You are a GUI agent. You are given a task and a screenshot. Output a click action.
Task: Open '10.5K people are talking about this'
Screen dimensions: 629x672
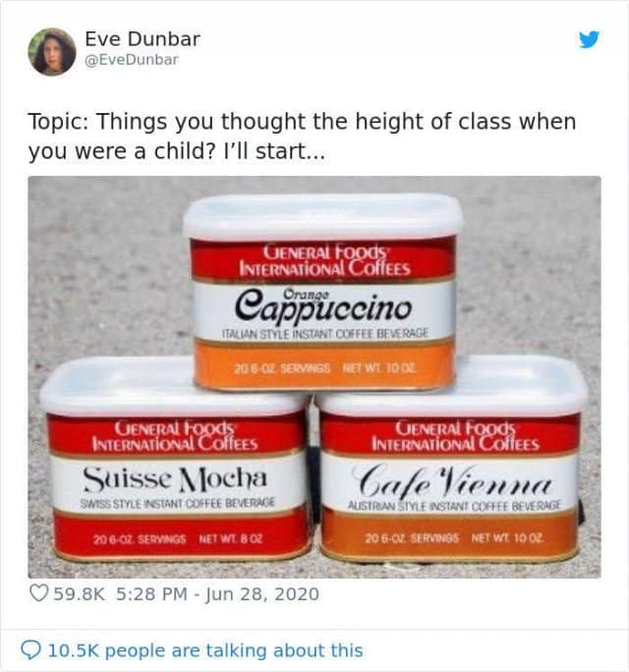[205, 650]
